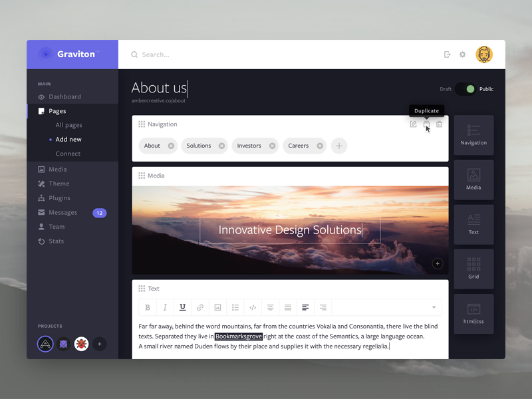Click plus button on media image
Image resolution: width=532 pixels, height=399 pixels.
[x=438, y=263]
